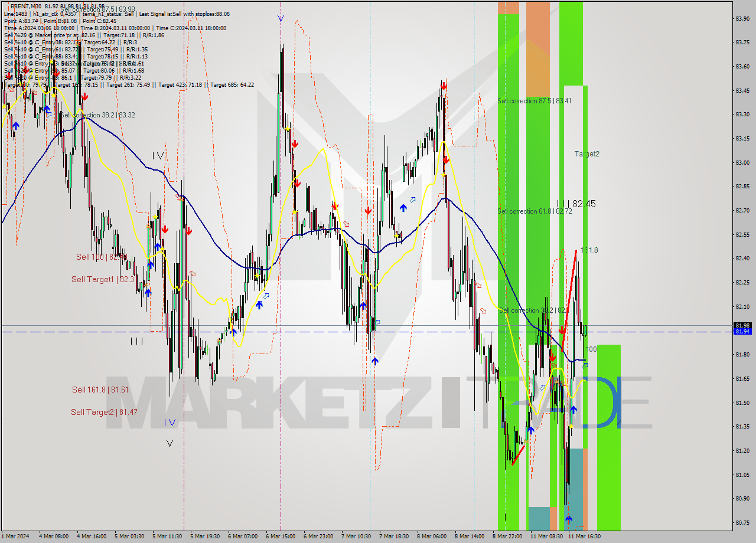The height and width of the screenshot is (543, 756).
Task: Click the '11 Mar 16:30' time label
Action: [584, 537]
